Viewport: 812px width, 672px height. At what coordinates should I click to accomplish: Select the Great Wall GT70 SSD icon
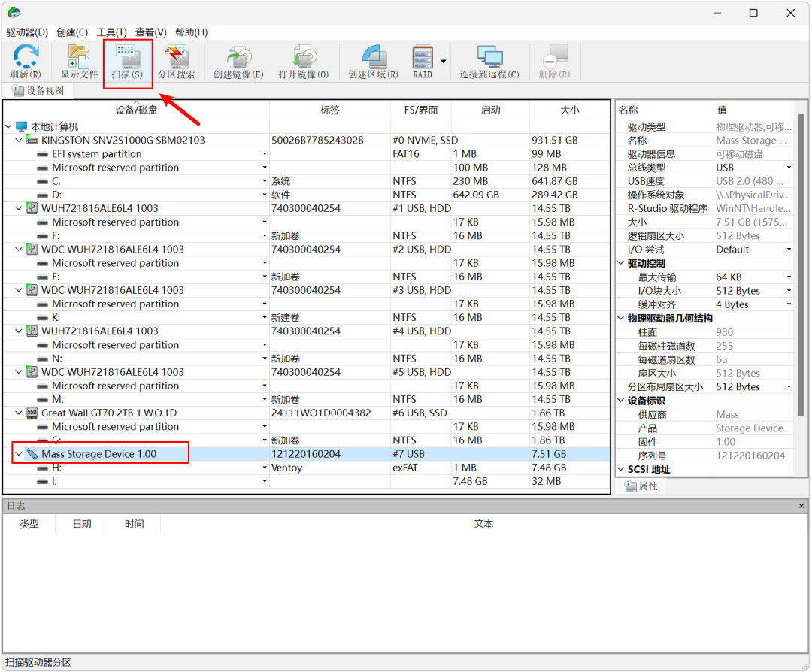[32, 413]
